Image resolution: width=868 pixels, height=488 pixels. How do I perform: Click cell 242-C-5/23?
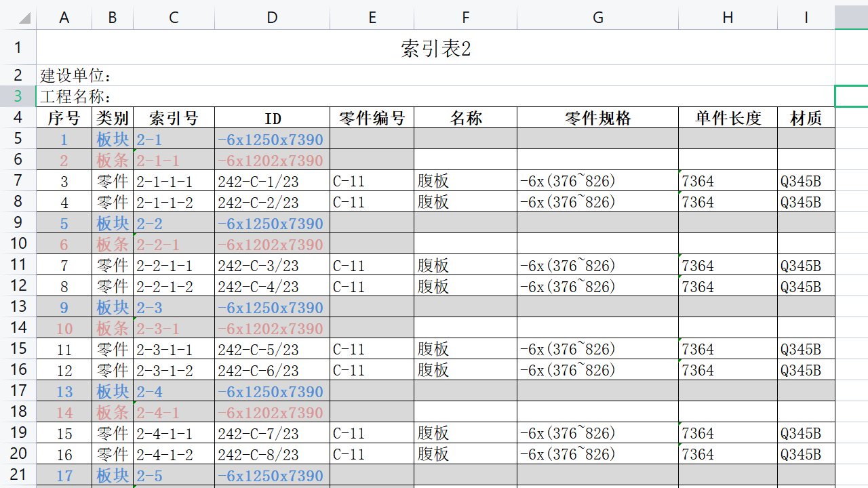273,349
